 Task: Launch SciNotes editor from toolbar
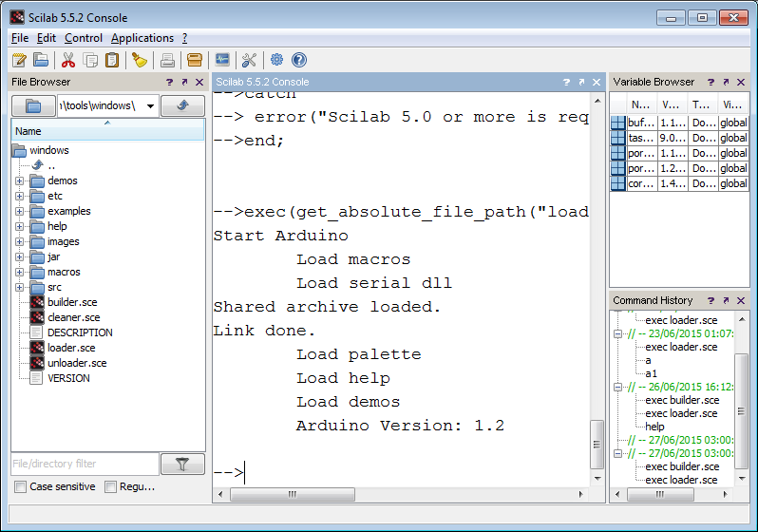(19, 60)
